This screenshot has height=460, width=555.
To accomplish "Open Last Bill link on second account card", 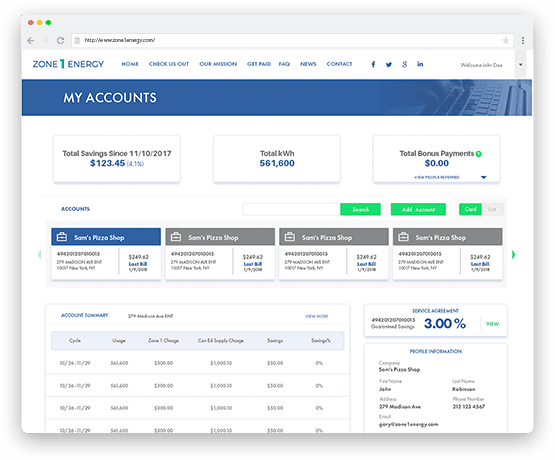I will (x=253, y=264).
